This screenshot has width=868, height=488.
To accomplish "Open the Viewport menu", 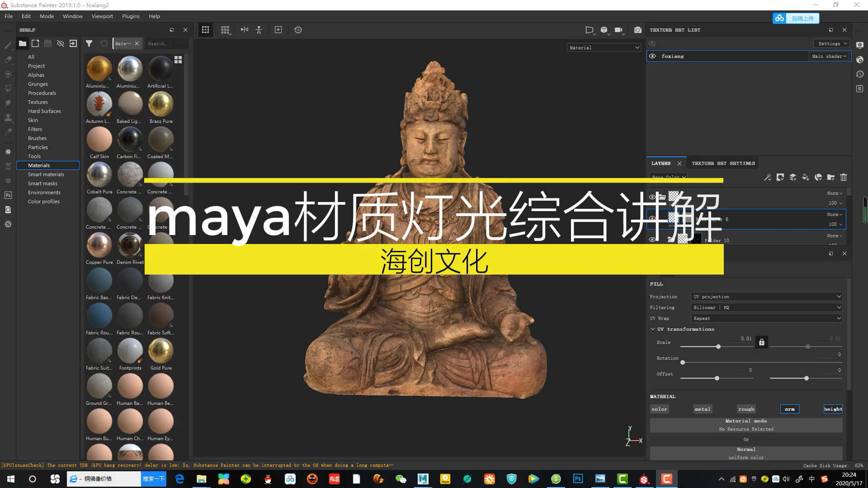I will pyautogui.click(x=102, y=16).
